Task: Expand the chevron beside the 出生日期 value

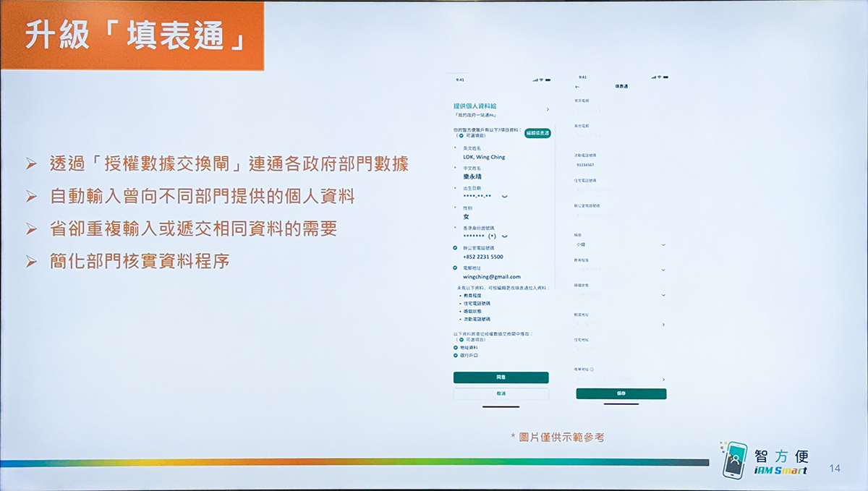Action: coord(503,196)
